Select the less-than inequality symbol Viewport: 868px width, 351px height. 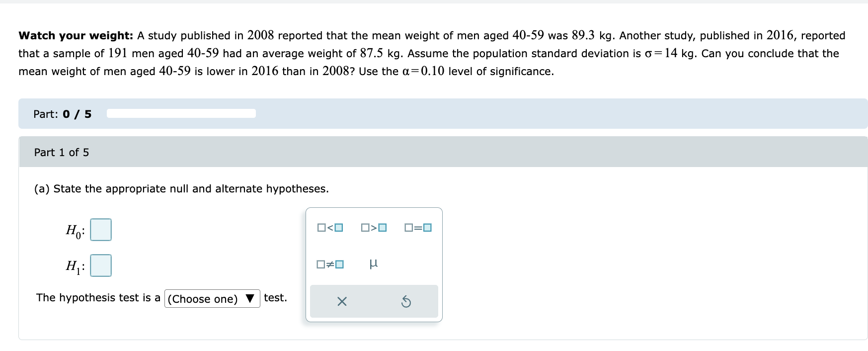tap(329, 227)
